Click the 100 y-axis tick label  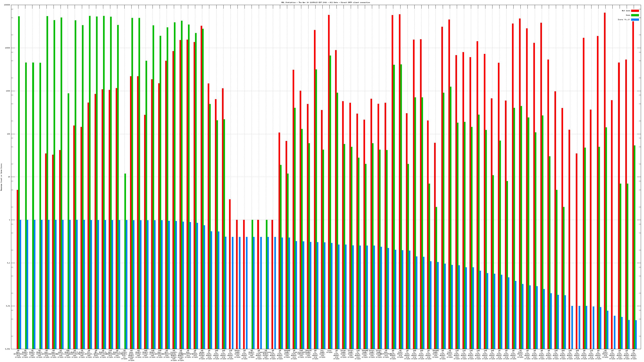[9, 134]
